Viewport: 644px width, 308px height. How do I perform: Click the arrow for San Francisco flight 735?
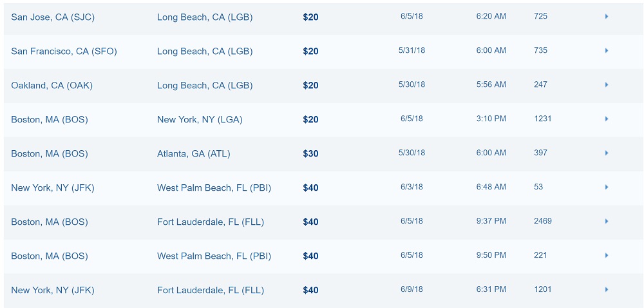(x=607, y=51)
